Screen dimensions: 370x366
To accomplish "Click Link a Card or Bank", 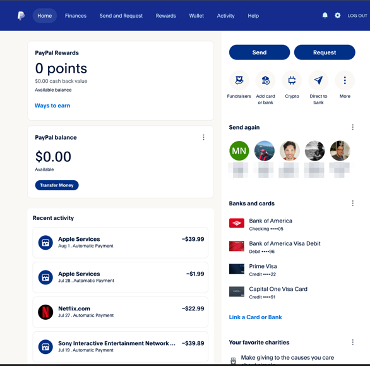I will click(x=255, y=317).
